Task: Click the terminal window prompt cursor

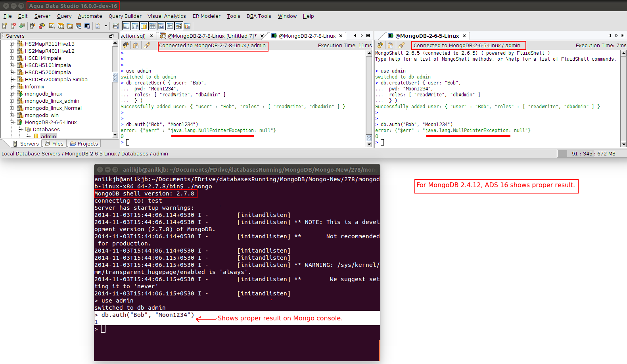Action: pos(103,329)
